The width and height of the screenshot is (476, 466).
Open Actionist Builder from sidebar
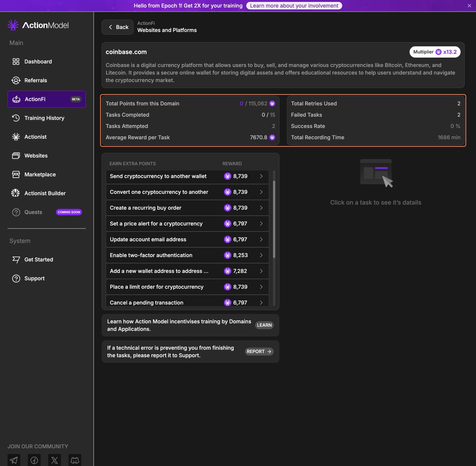pos(46,193)
